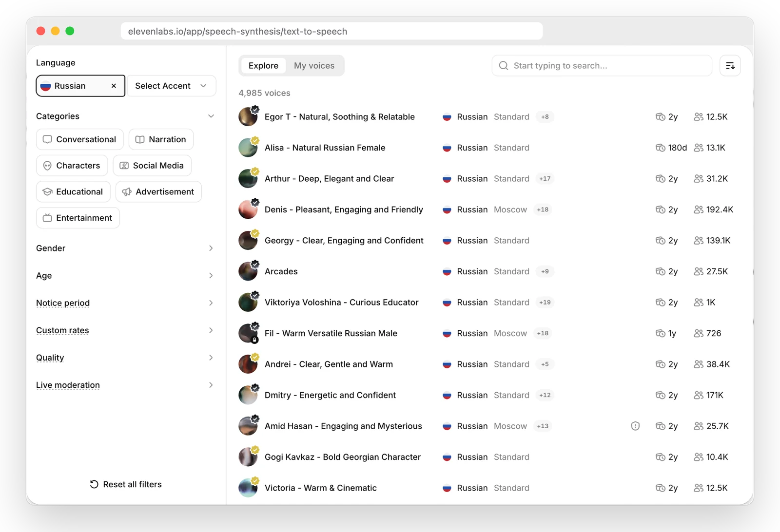Remove the Russian language filter with the x
The height and width of the screenshot is (532, 780).
114,86
